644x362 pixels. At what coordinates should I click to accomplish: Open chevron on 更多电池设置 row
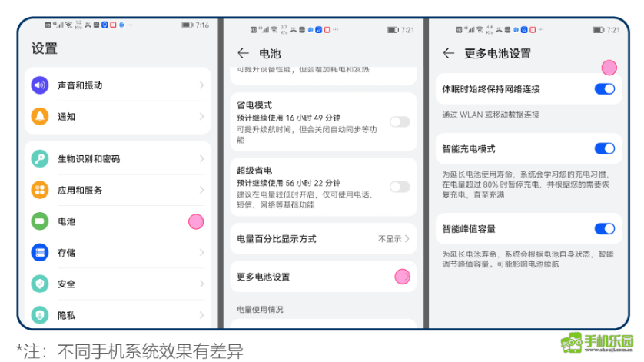pyautogui.click(x=406, y=277)
